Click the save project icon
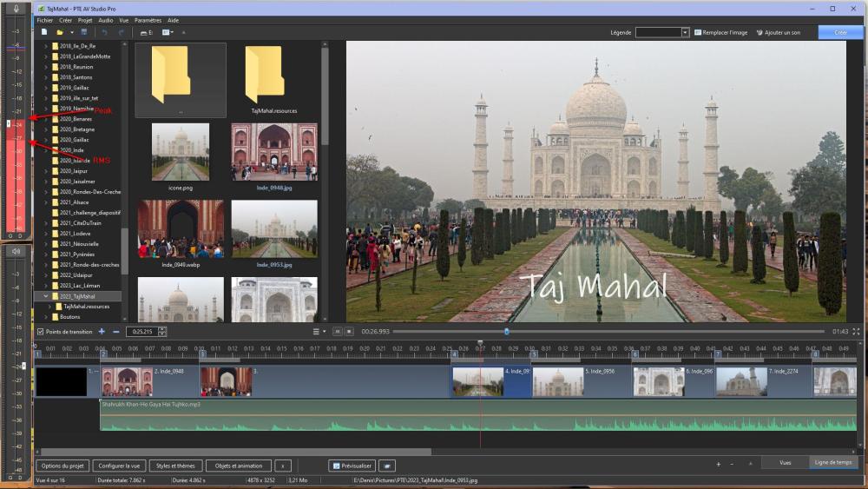The image size is (868, 489). point(83,32)
